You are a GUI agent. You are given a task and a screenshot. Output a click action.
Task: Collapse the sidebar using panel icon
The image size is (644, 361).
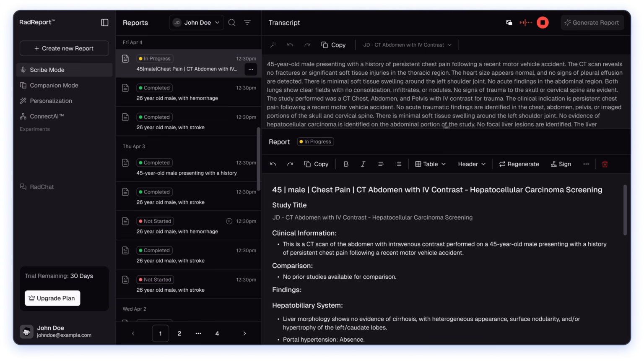(105, 23)
